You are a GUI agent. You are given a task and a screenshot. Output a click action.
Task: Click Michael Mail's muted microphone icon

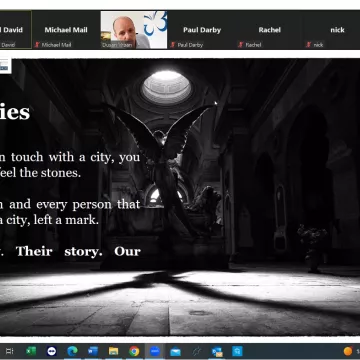[37, 45]
